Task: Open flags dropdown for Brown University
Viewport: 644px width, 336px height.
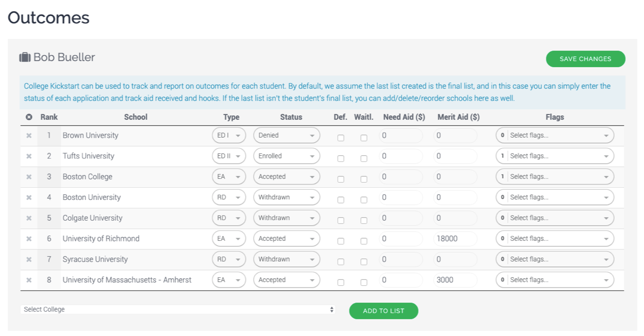Action: 555,136
